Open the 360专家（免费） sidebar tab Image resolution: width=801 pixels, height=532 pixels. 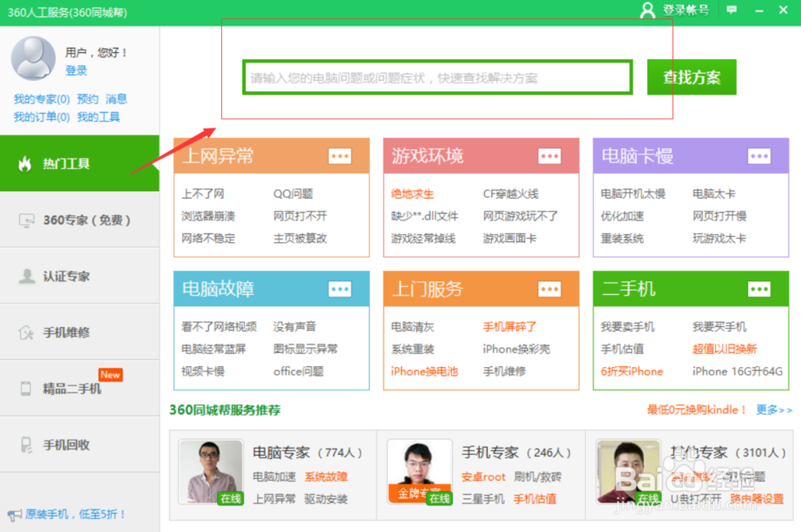(79, 220)
